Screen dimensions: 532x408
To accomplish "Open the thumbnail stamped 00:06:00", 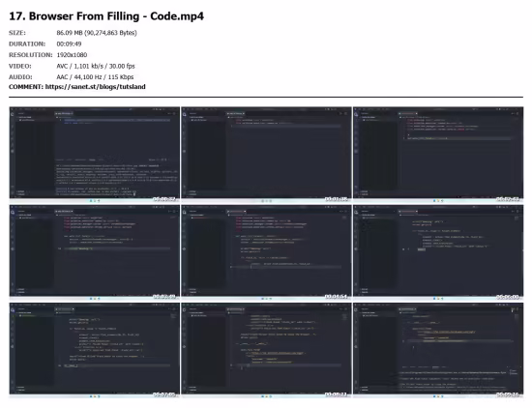I will [x=438, y=252].
